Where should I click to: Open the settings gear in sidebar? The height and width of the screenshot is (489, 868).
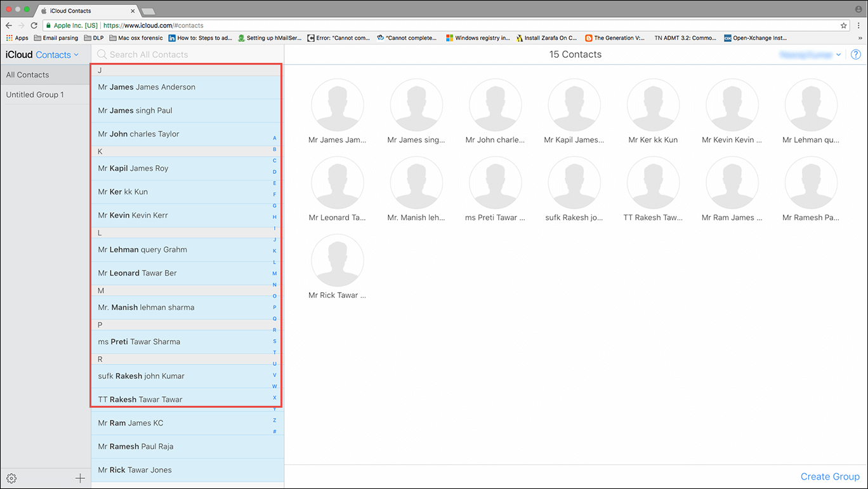[x=11, y=478]
